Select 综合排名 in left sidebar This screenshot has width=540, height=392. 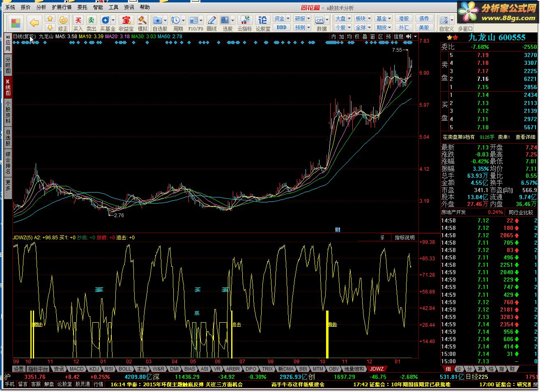point(8,163)
